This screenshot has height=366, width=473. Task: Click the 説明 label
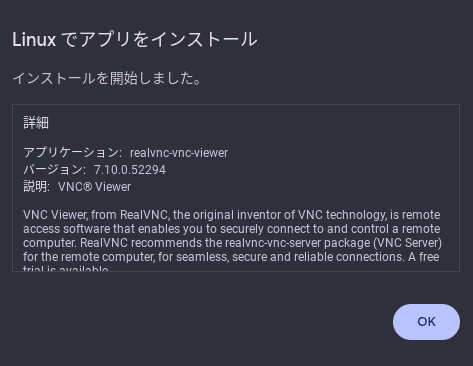tap(37, 187)
